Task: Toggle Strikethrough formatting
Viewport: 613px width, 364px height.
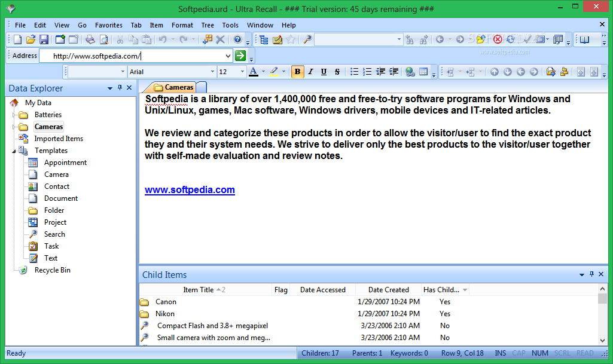Action: pyautogui.click(x=337, y=72)
